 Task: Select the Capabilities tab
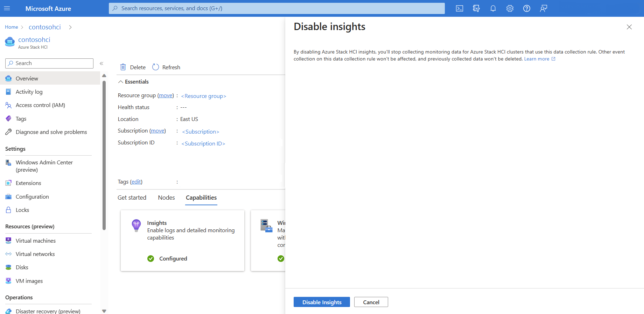201,198
